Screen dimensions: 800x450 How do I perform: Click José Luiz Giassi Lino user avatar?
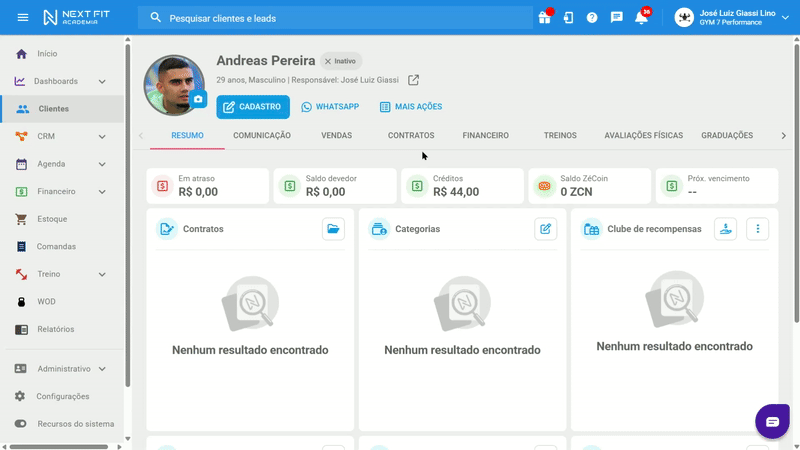pyautogui.click(x=684, y=18)
